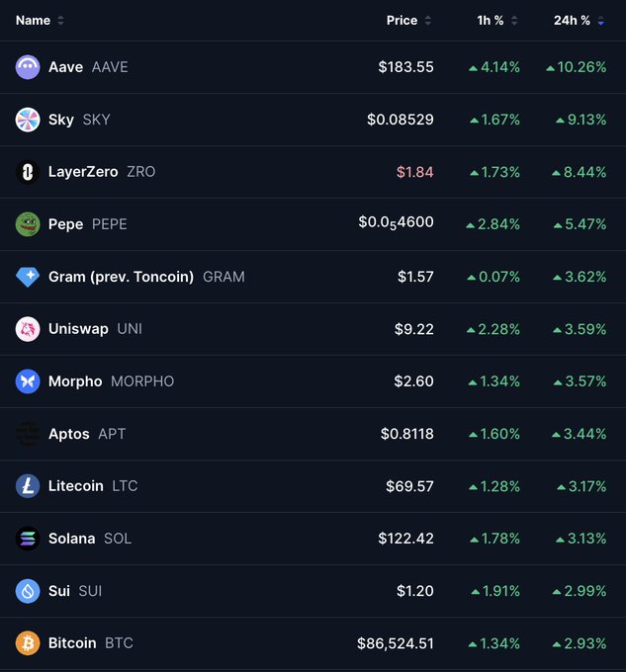Open the Aptos APT coin link

click(87, 434)
